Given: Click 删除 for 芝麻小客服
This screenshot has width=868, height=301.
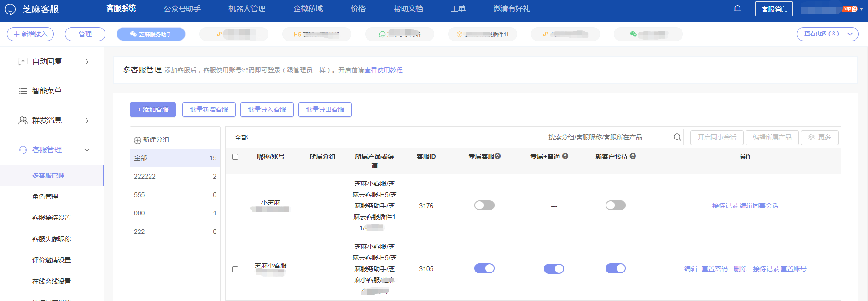Looking at the screenshot, I should click(740, 269).
